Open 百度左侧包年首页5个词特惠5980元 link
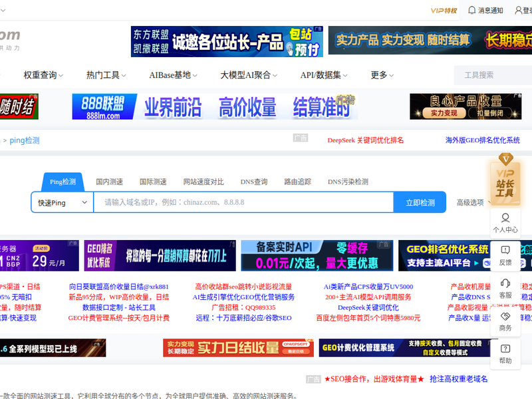Screen dimensions: 532x399 [x=368, y=318]
